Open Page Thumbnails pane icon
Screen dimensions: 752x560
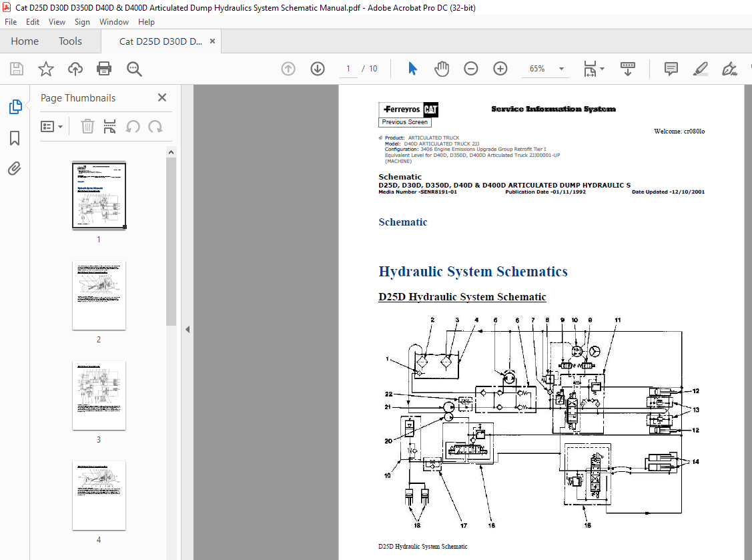(x=15, y=107)
